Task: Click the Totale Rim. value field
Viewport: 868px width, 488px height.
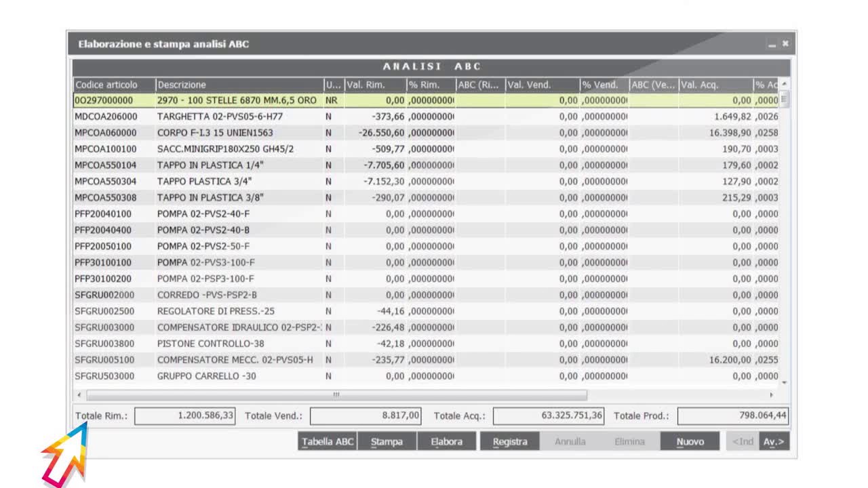Action: [185, 415]
